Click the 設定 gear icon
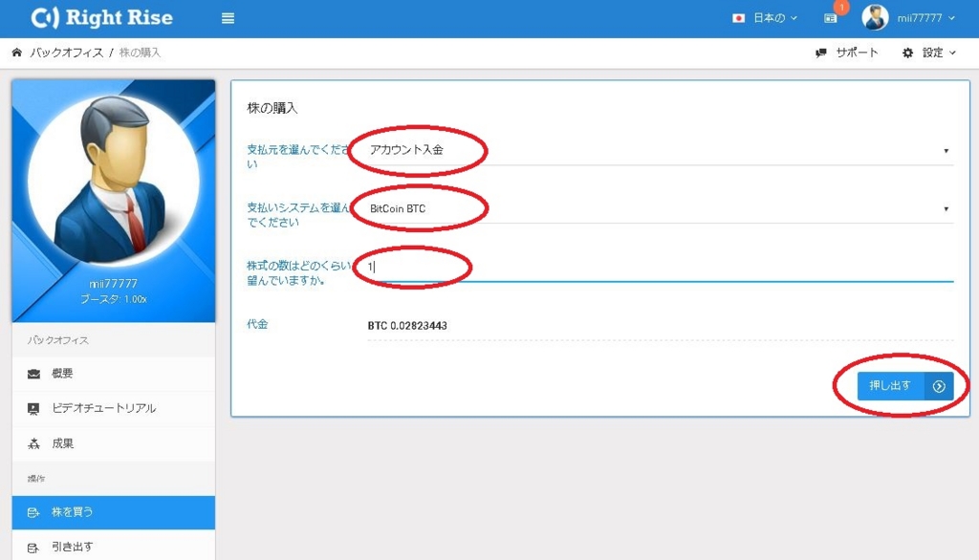The height and width of the screenshot is (560, 979). (x=908, y=54)
